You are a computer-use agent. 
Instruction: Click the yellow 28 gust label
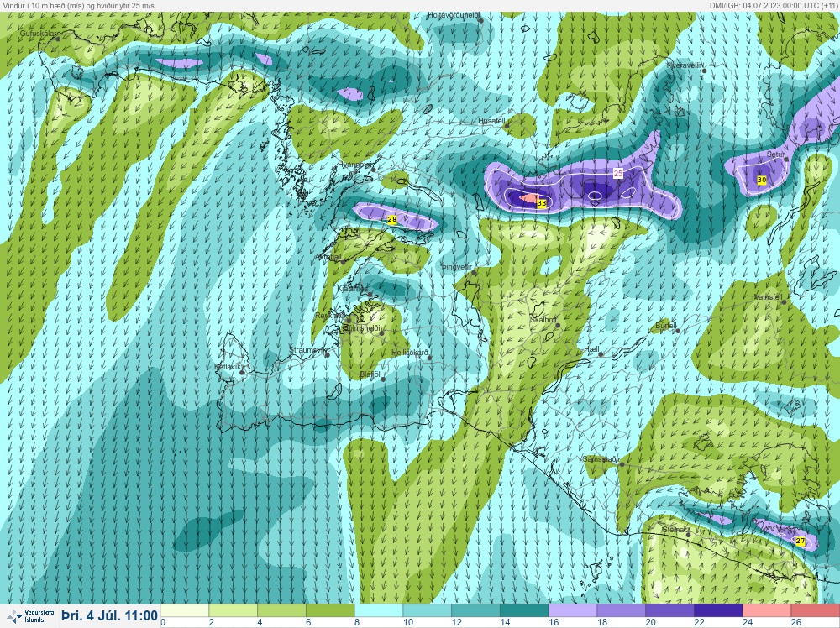click(x=392, y=219)
